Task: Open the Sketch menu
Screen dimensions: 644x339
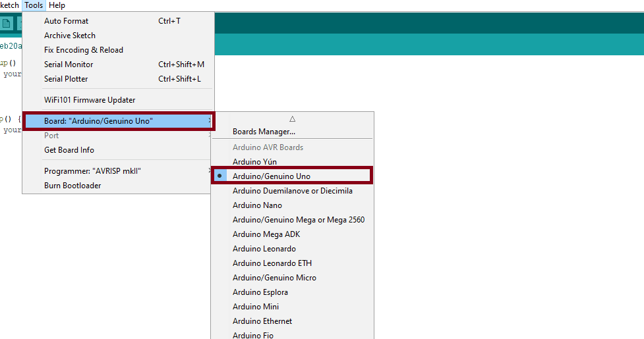Action: (x=9, y=5)
